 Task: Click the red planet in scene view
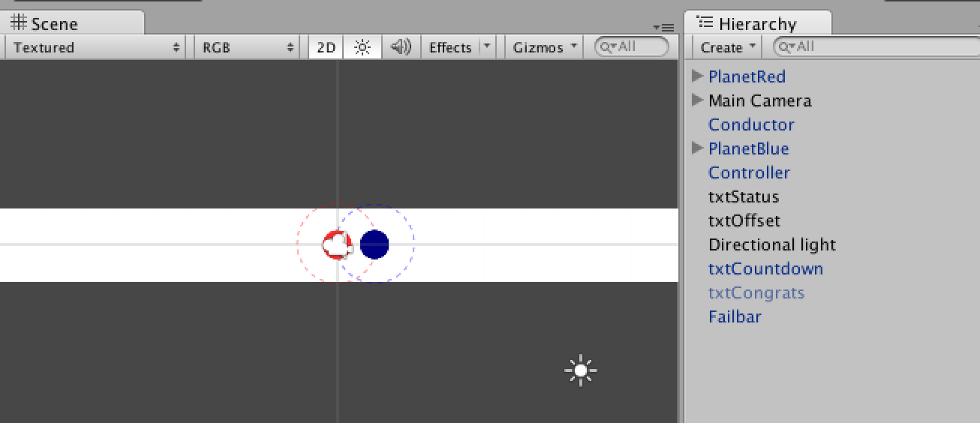pos(336,244)
